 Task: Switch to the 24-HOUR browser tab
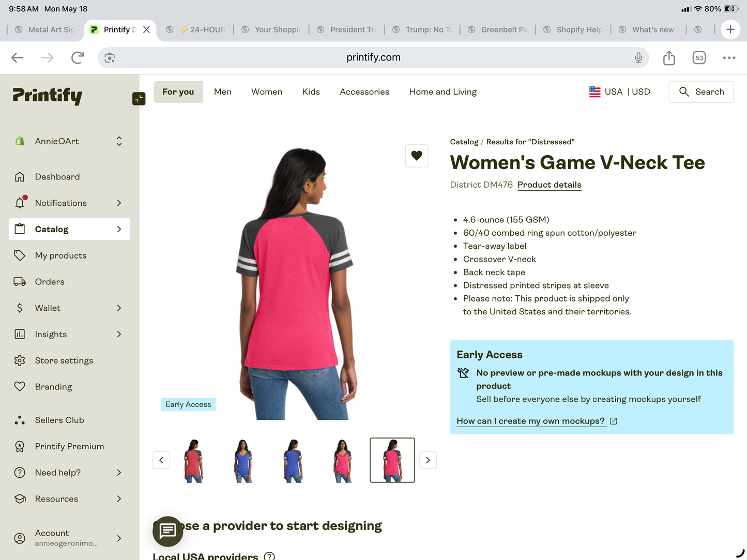click(x=197, y=29)
